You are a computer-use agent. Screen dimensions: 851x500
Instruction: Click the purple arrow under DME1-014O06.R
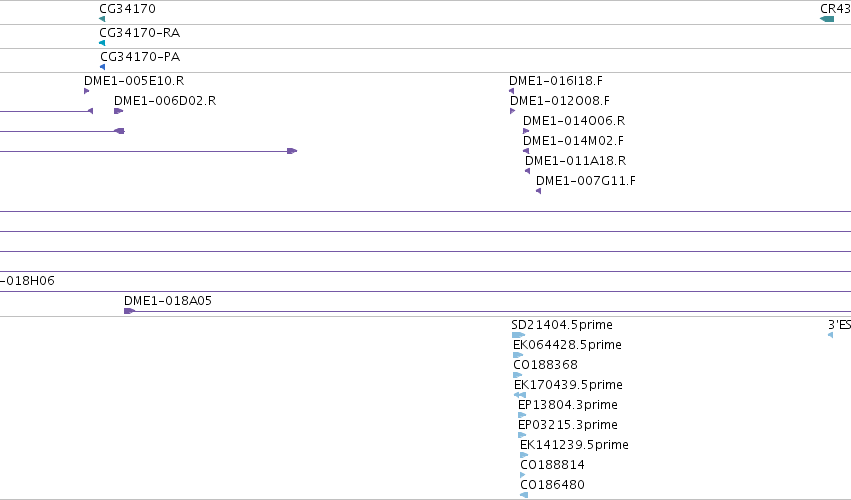(x=526, y=131)
